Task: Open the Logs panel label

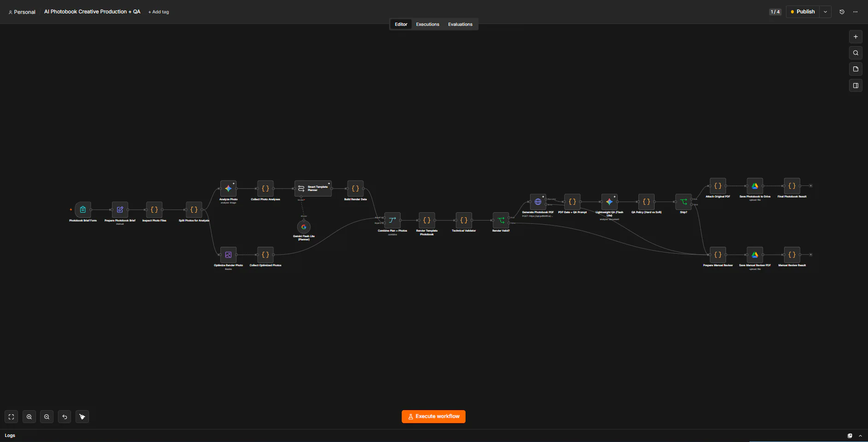Action: (10, 436)
